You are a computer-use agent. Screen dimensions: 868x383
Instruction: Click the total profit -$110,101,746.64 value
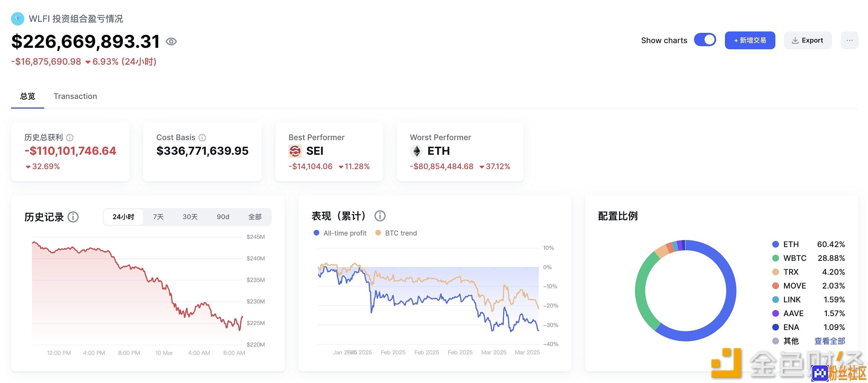coord(70,151)
